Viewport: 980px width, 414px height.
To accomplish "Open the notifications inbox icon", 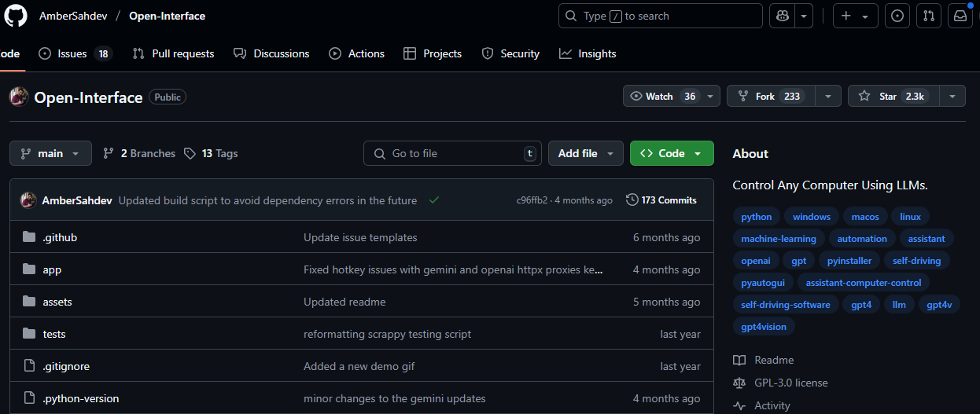I will 960,16.
